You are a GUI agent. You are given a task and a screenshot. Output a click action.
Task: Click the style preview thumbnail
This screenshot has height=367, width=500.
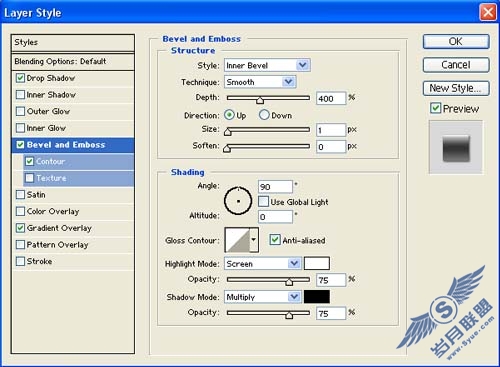pyautogui.click(x=456, y=148)
